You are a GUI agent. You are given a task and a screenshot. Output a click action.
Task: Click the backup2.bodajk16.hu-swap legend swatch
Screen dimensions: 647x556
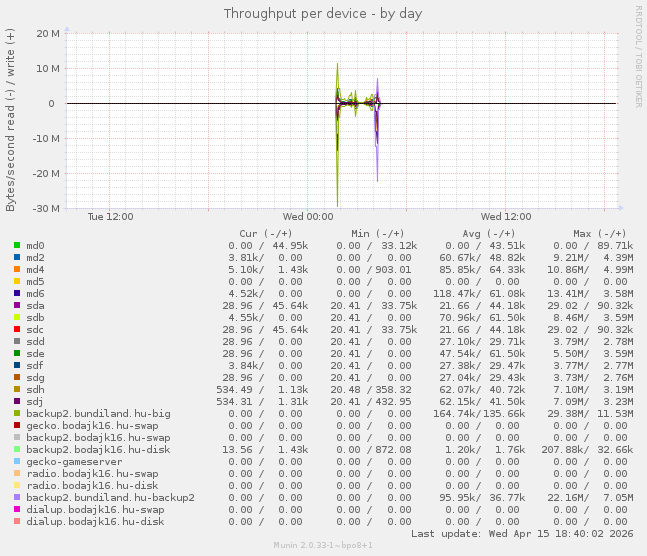[x=17, y=437]
